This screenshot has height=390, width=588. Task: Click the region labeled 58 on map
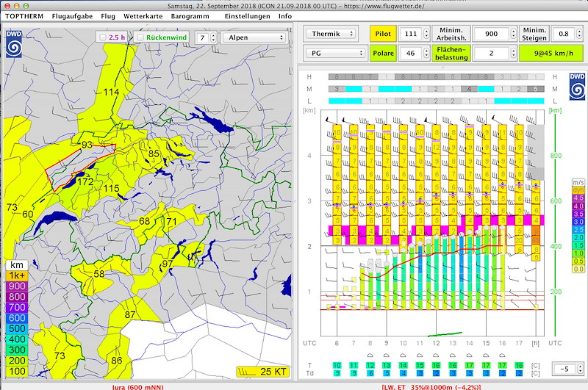point(99,274)
